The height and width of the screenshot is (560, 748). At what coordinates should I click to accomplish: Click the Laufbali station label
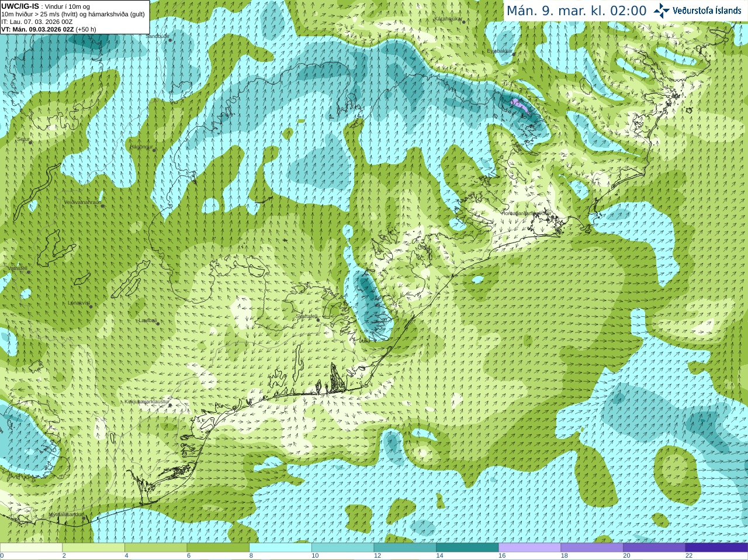[148, 320]
